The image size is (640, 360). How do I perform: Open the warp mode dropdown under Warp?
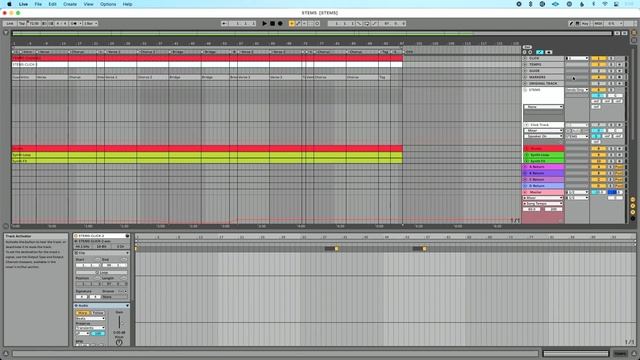tap(90, 318)
